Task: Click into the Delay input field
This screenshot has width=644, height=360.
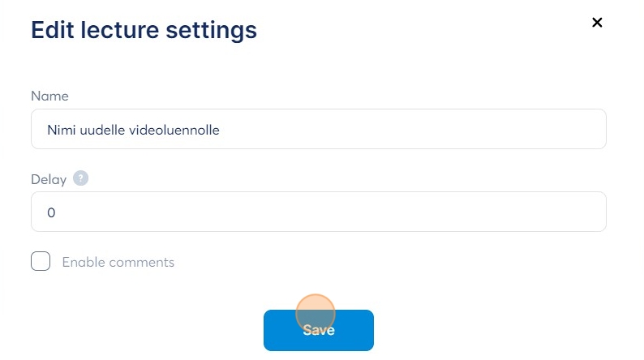Action: (318, 212)
